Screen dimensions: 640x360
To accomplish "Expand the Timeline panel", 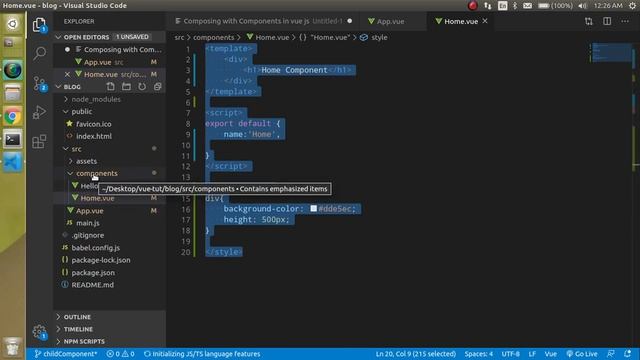I will [110, 329].
